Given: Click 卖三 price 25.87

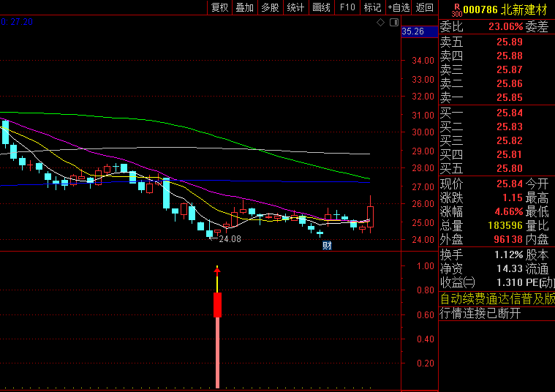Looking at the screenshot, I should pyautogui.click(x=510, y=69).
